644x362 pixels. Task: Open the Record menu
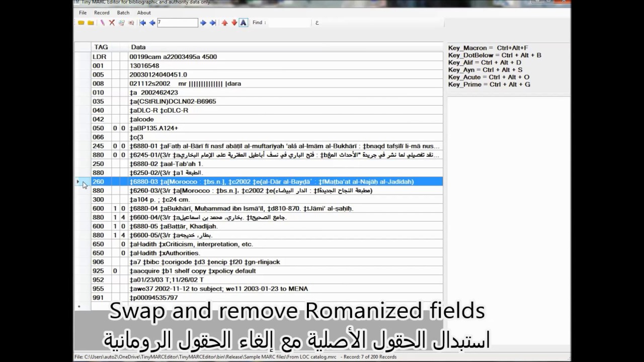click(x=102, y=13)
